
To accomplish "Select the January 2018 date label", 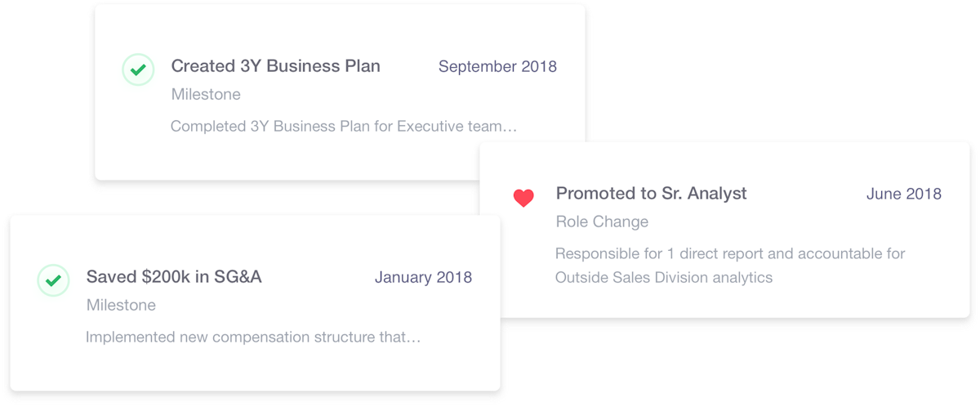I will pos(423,277).
